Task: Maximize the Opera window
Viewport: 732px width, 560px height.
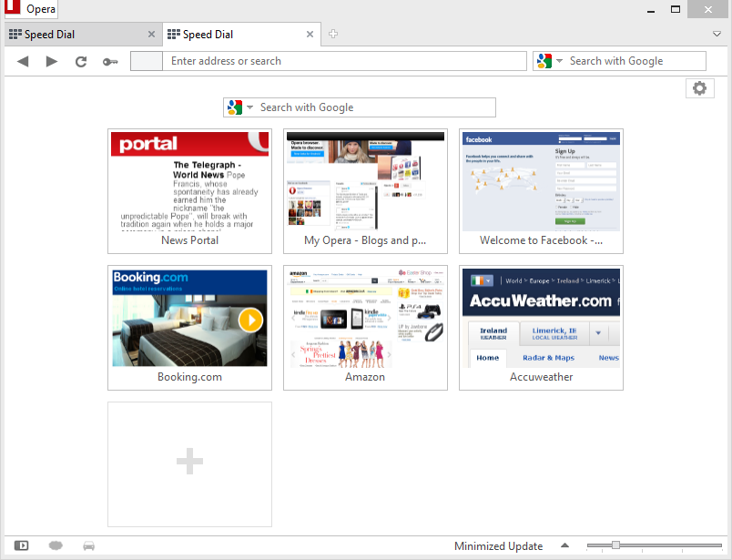Action: pyautogui.click(x=675, y=9)
